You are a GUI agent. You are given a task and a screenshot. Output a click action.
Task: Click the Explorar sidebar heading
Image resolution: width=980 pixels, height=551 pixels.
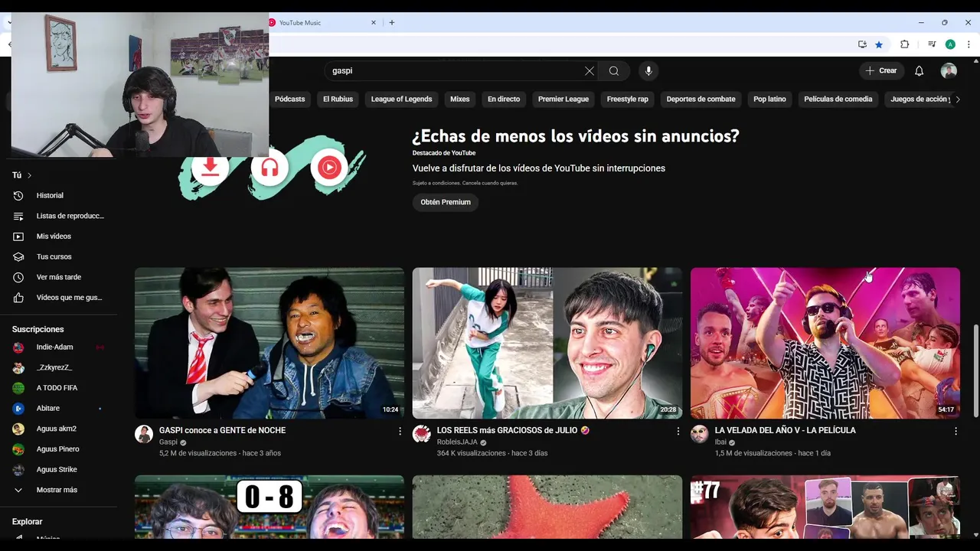[x=28, y=521]
